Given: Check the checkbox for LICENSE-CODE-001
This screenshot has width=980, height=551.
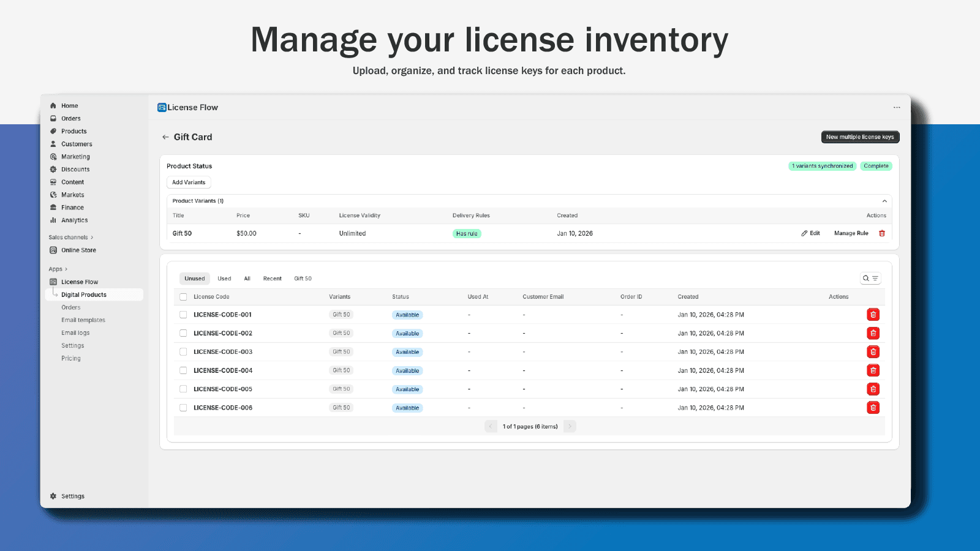Looking at the screenshot, I should (x=183, y=314).
